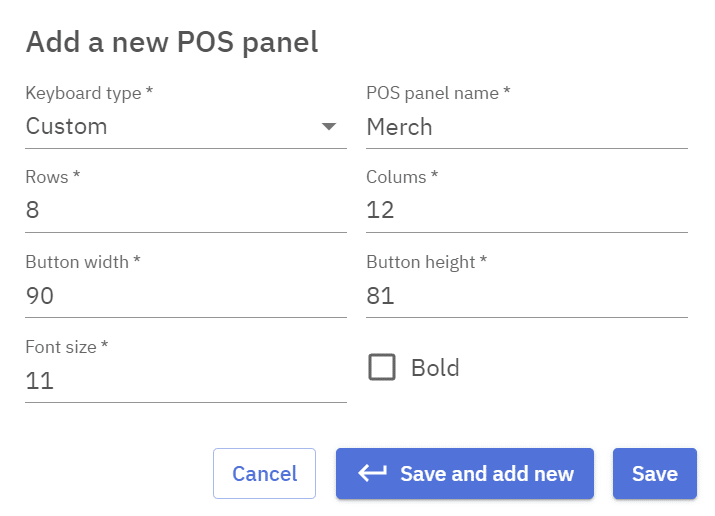The height and width of the screenshot is (516, 715).
Task: Select the Button height field showing 81
Action: 526,296
